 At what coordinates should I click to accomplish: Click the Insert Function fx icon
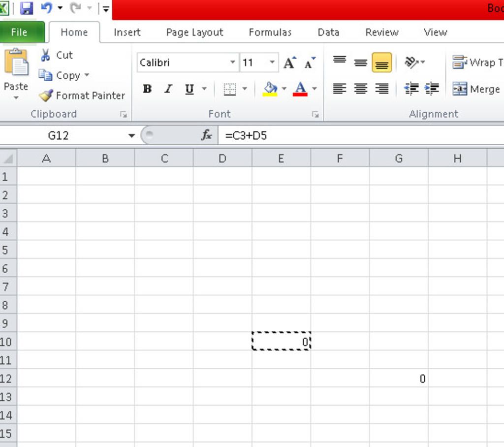(x=206, y=135)
